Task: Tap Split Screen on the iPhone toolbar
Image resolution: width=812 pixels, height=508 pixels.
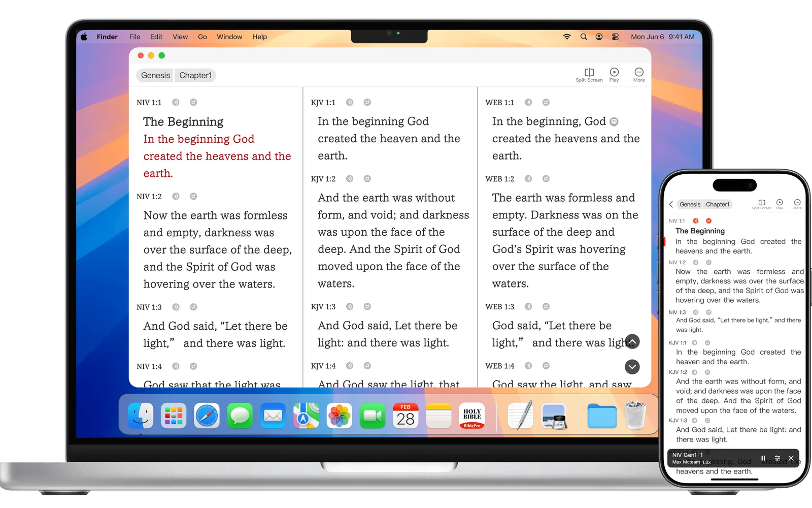Action: (762, 204)
